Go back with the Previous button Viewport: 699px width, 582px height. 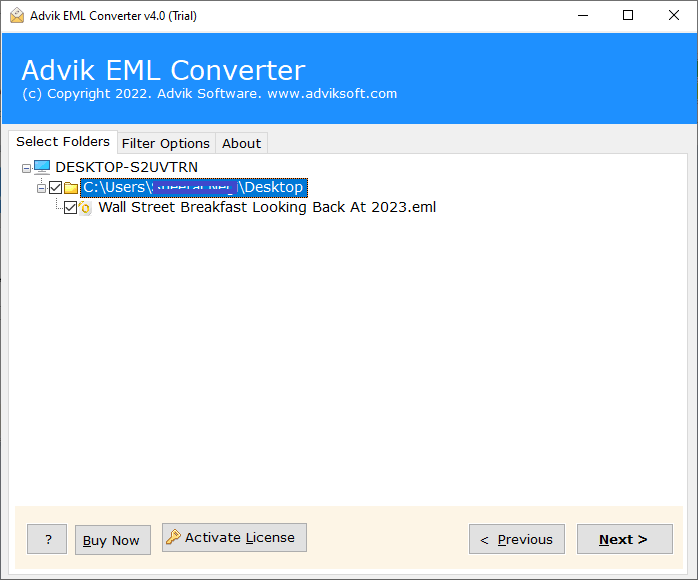click(516, 539)
